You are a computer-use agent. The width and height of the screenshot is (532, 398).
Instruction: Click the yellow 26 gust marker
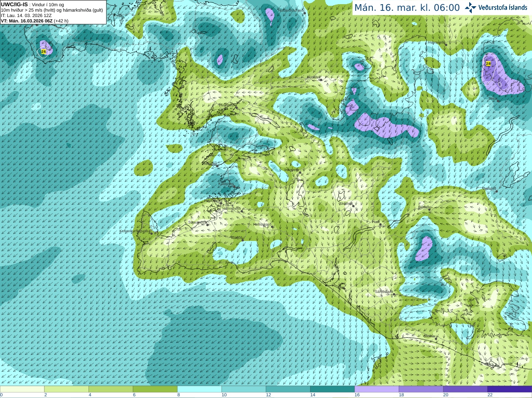pos(44,52)
